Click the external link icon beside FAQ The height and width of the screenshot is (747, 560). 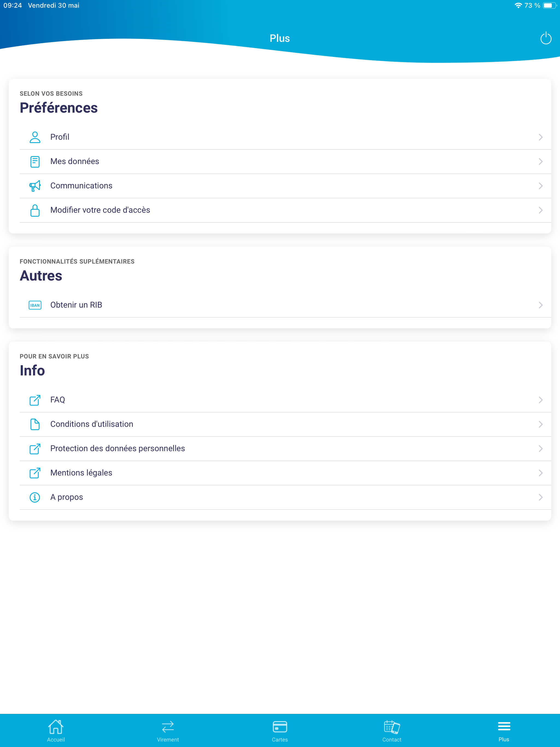tap(35, 400)
